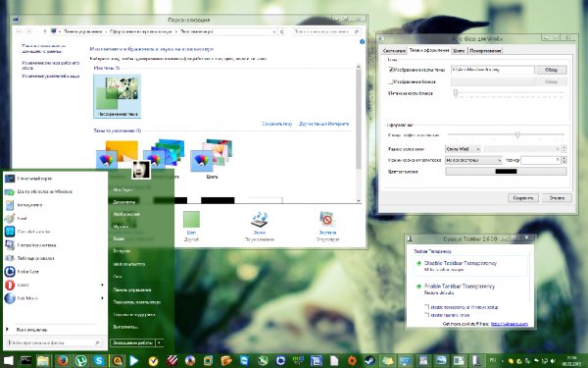Open TeamViewer icon on the taskbar
This screenshot has height=368, width=588.
244,361
